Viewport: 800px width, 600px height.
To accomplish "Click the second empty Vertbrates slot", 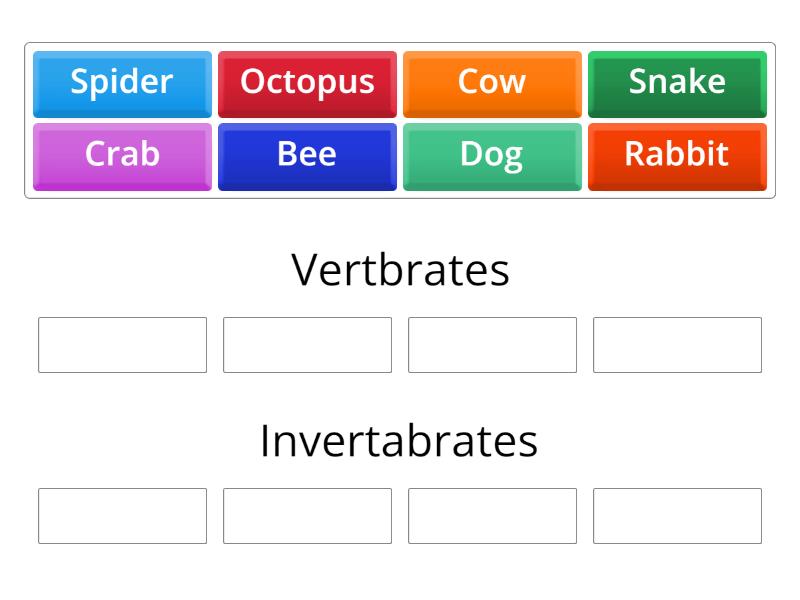I will point(307,345).
